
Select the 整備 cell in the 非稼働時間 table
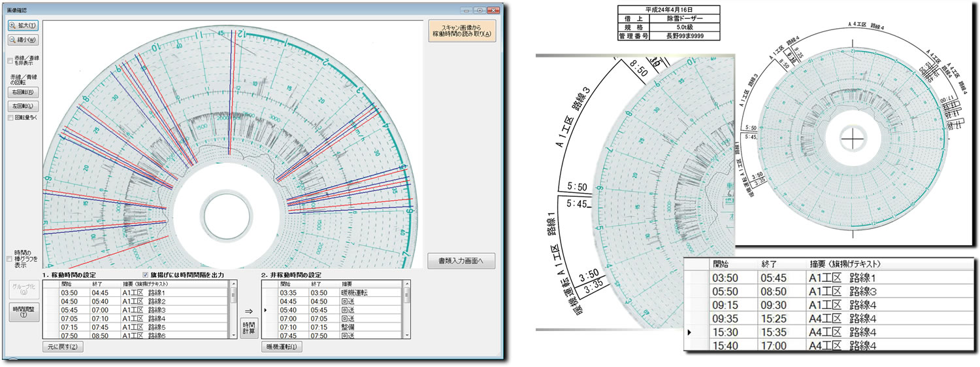[370, 327]
